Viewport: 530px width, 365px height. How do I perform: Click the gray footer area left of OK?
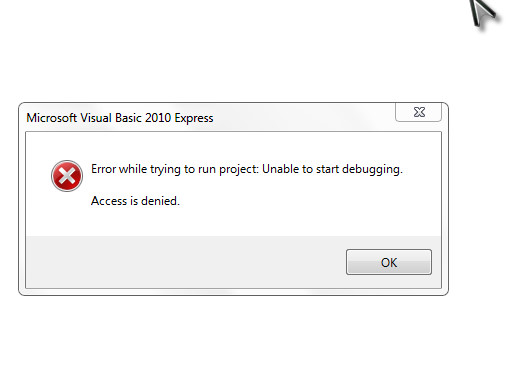coord(186,262)
